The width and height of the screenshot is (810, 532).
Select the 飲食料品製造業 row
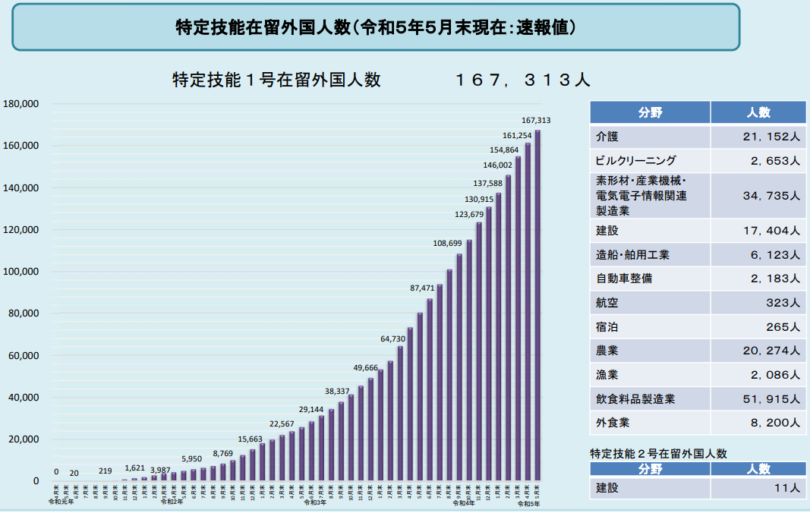click(x=697, y=398)
